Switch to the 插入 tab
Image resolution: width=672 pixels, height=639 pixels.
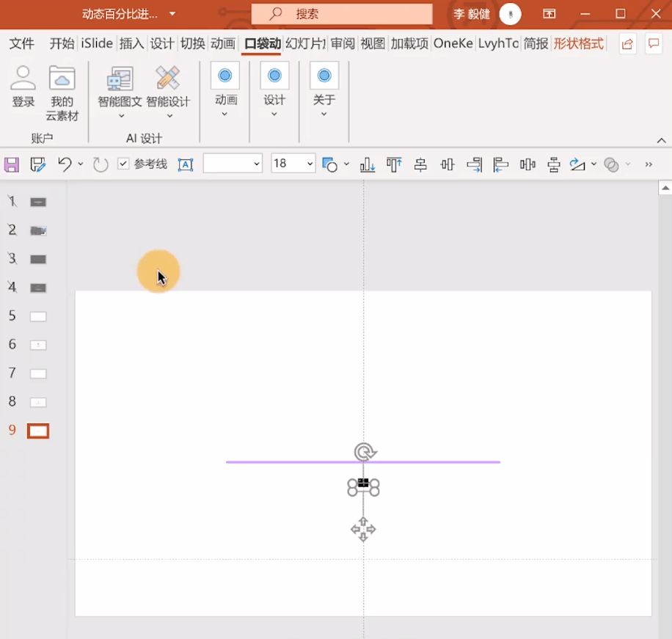coord(131,43)
